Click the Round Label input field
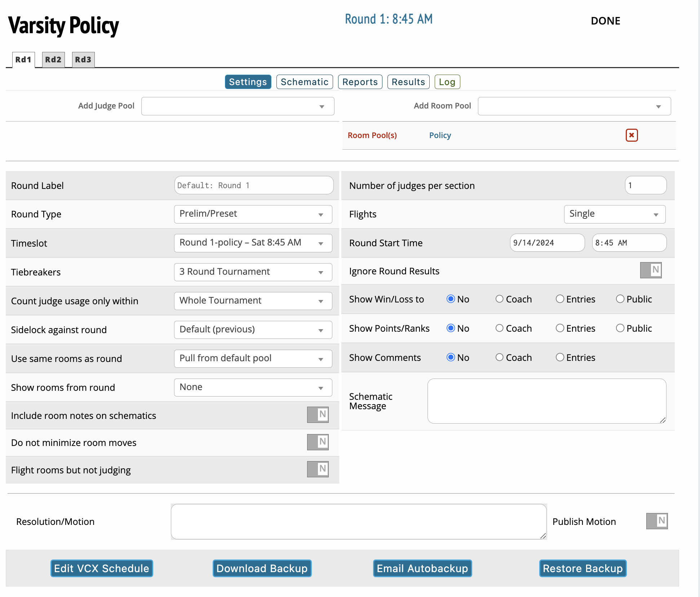 [254, 185]
